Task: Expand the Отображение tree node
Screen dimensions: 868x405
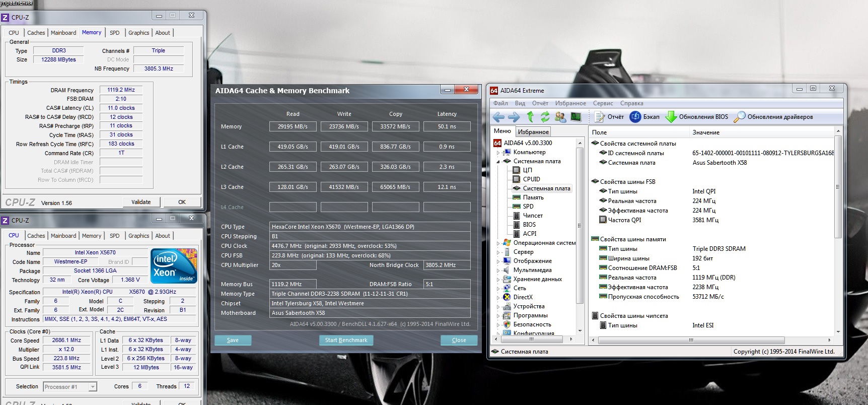Action: click(x=498, y=261)
